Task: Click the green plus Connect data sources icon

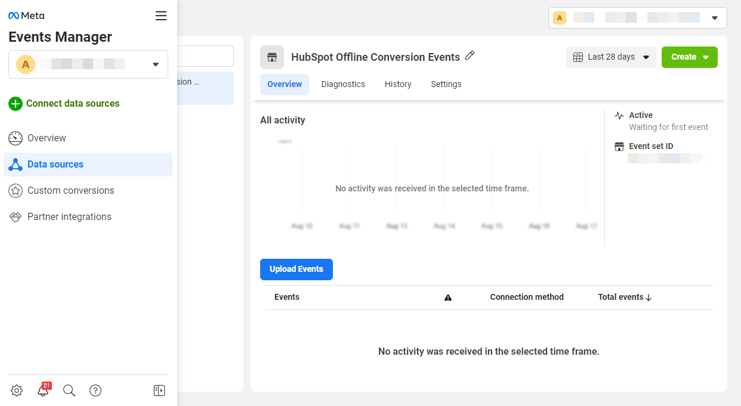Action: (x=15, y=104)
